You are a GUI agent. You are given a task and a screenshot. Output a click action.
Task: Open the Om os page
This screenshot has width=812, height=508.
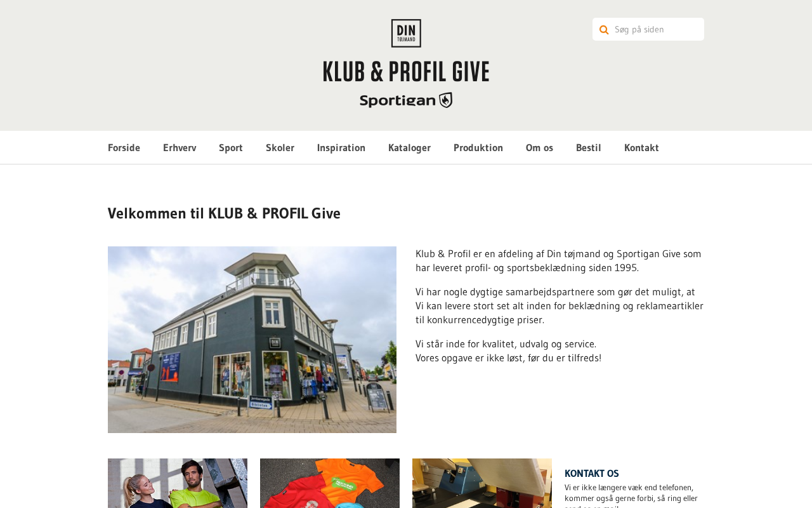[x=539, y=148]
